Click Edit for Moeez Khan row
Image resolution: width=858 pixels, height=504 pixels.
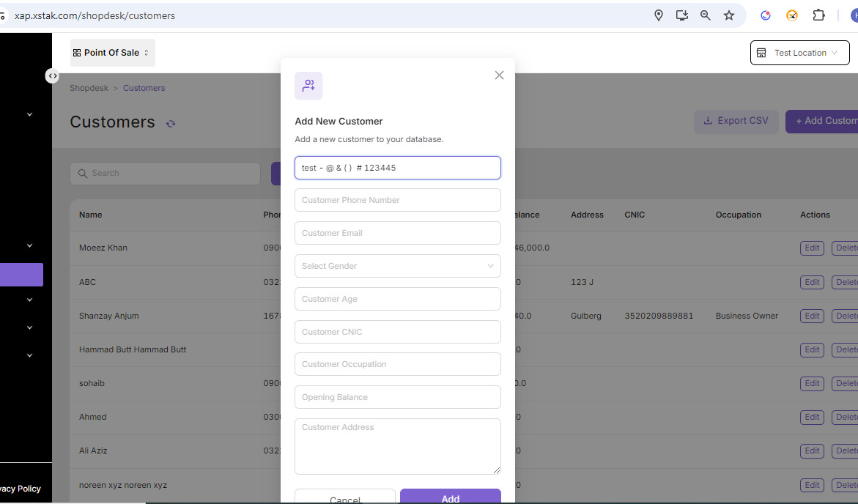[812, 248]
